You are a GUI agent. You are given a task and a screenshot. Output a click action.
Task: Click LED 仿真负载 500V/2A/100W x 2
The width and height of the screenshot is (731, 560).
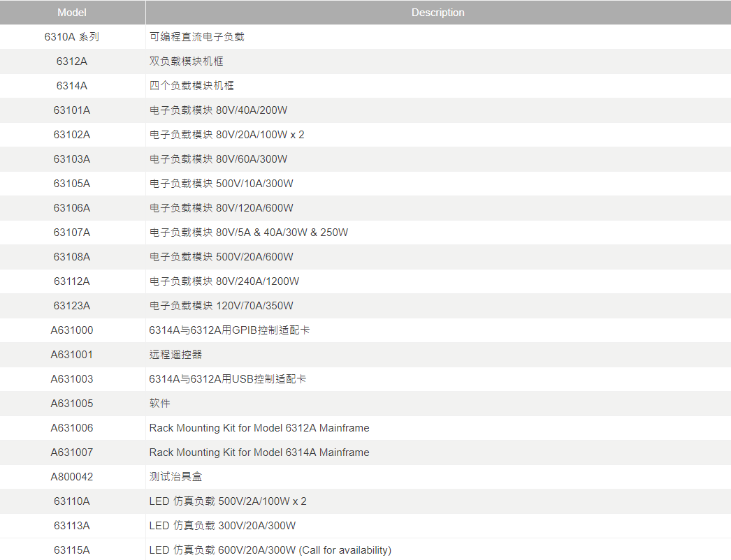pyautogui.click(x=228, y=502)
